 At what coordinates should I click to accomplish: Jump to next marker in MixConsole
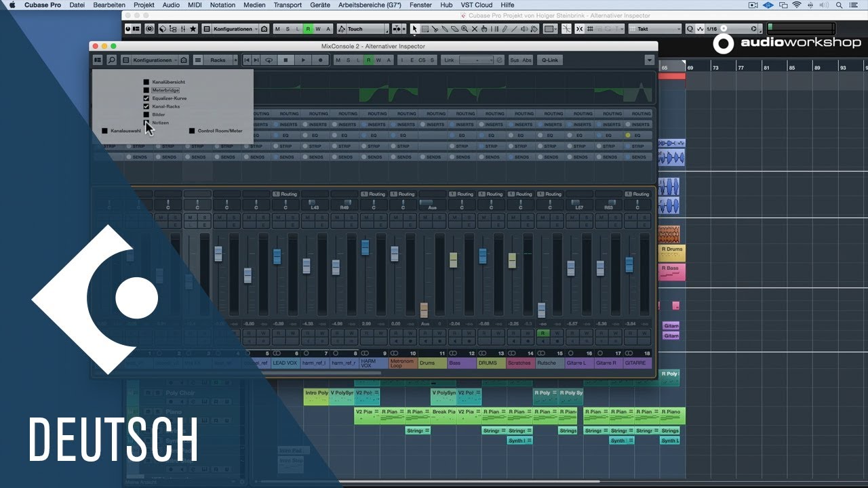click(256, 60)
